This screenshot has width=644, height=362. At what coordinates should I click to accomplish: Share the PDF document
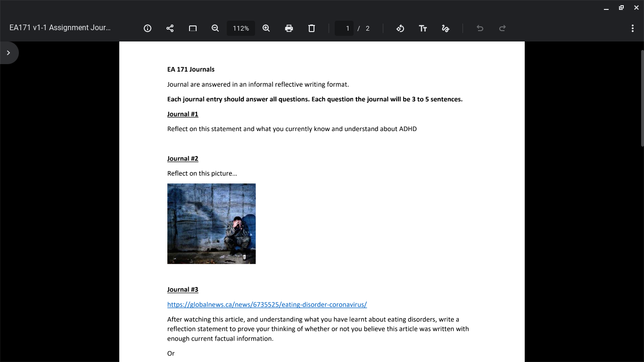170,28
